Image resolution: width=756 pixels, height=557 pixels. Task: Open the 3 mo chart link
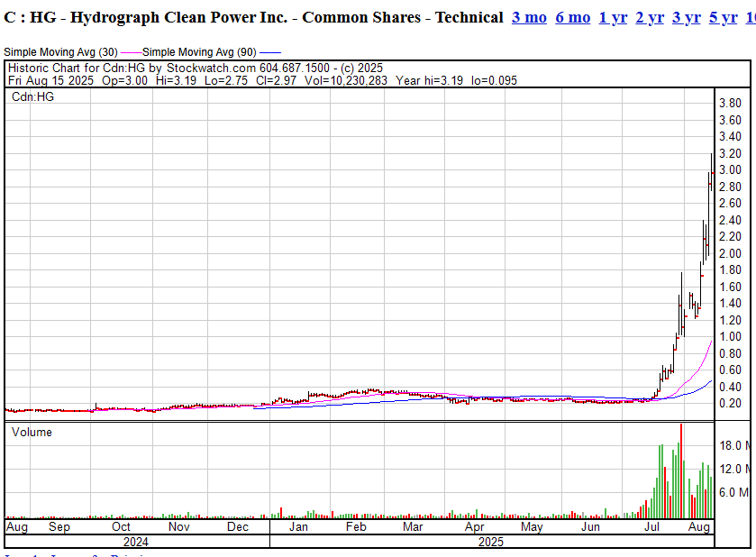coord(529,18)
